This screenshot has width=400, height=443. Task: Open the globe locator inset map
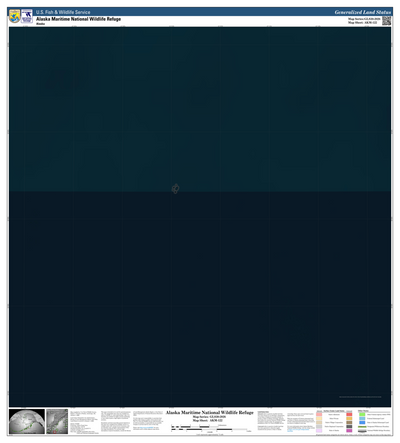pyautogui.click(x=27, y=422)
